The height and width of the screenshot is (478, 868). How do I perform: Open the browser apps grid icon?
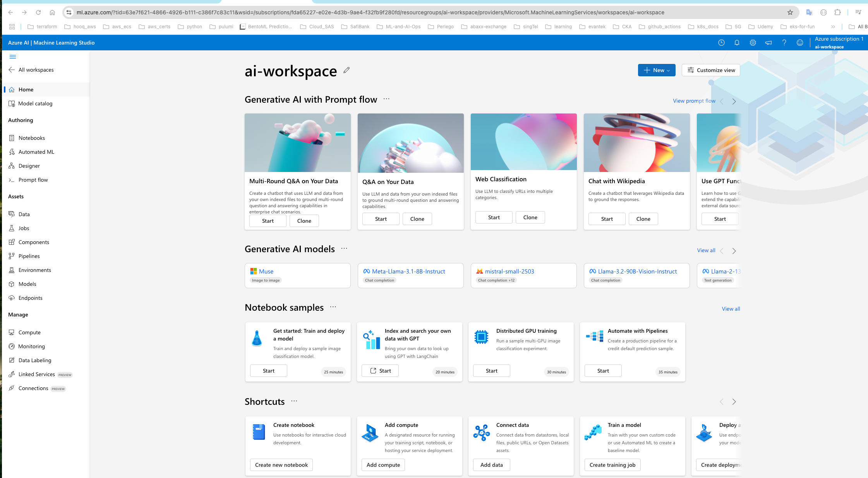(12, 27)
